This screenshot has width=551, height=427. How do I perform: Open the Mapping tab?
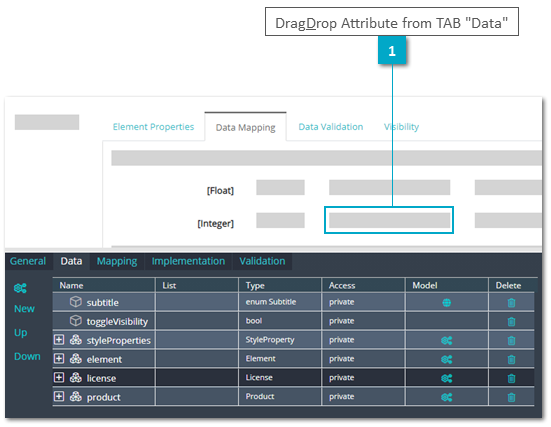tap(117, 261)
